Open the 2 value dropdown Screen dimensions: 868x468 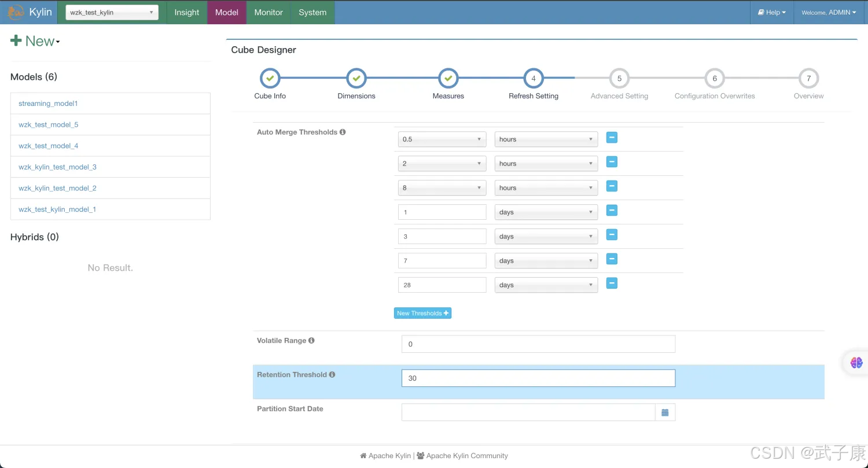point(442,164)
